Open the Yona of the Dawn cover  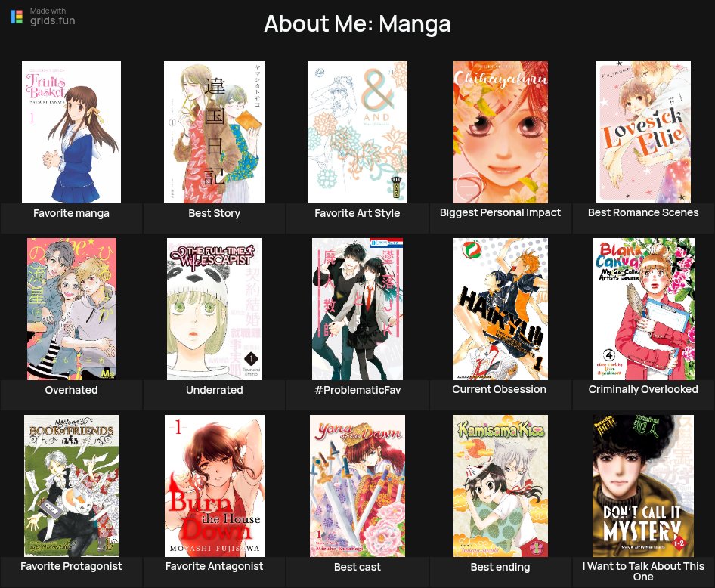pos(357,485)
